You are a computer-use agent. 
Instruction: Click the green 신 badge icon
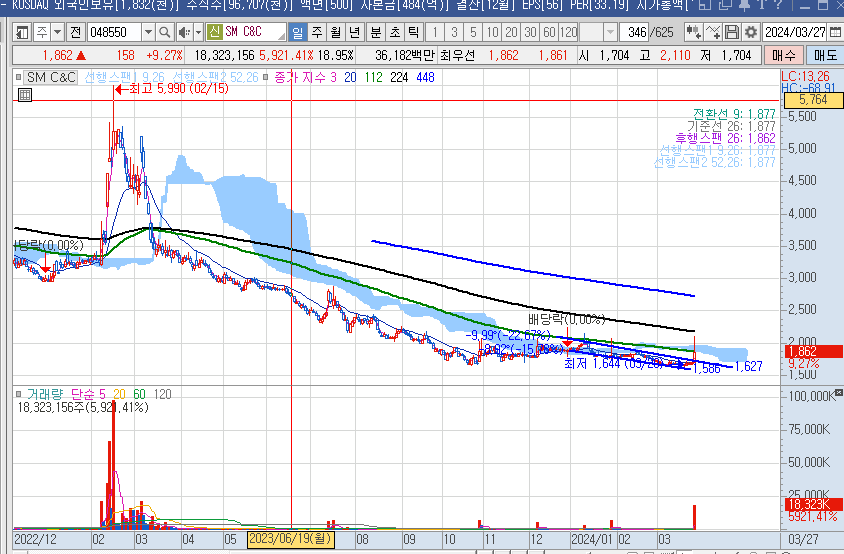click(x=214, y=32)
